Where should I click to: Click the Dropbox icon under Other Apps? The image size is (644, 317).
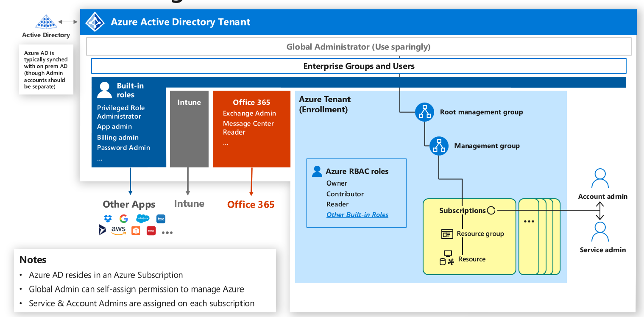pos(108,219)
